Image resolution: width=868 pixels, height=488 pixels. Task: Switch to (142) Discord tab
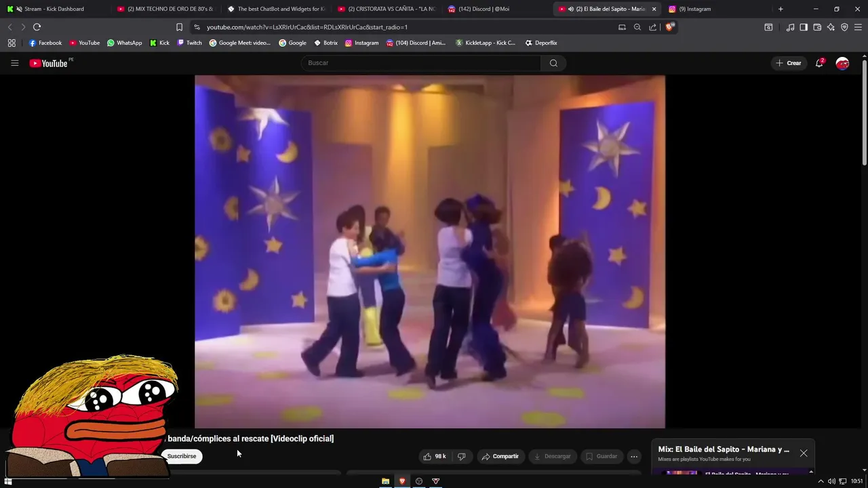pos(497,9)
